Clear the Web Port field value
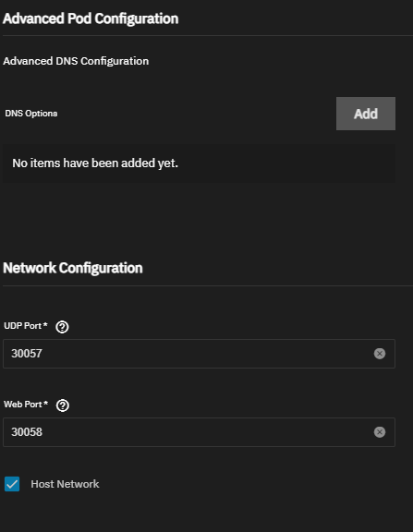The image size is (413, 532). click(x=380, y=432)
